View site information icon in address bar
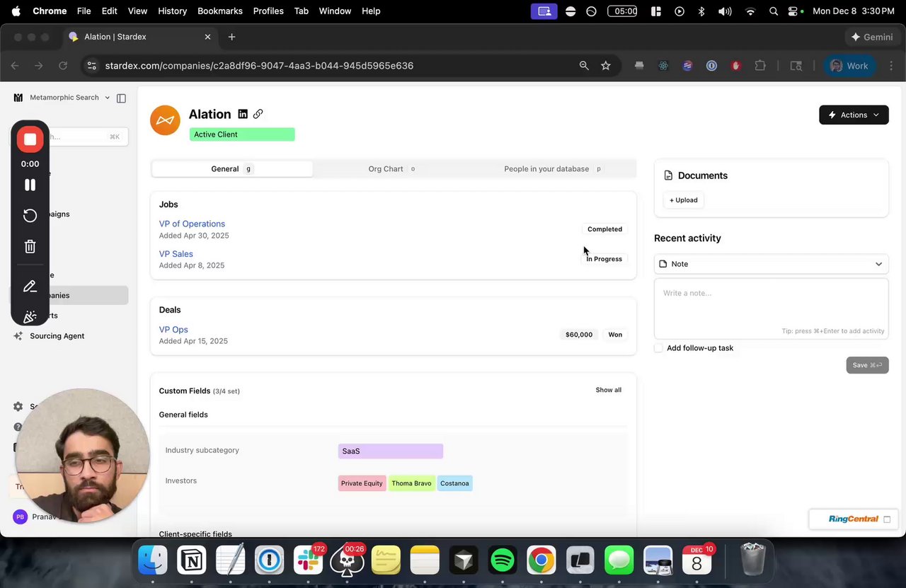Image resolution: width=906 pixels, height=588 pixels. 91,66
